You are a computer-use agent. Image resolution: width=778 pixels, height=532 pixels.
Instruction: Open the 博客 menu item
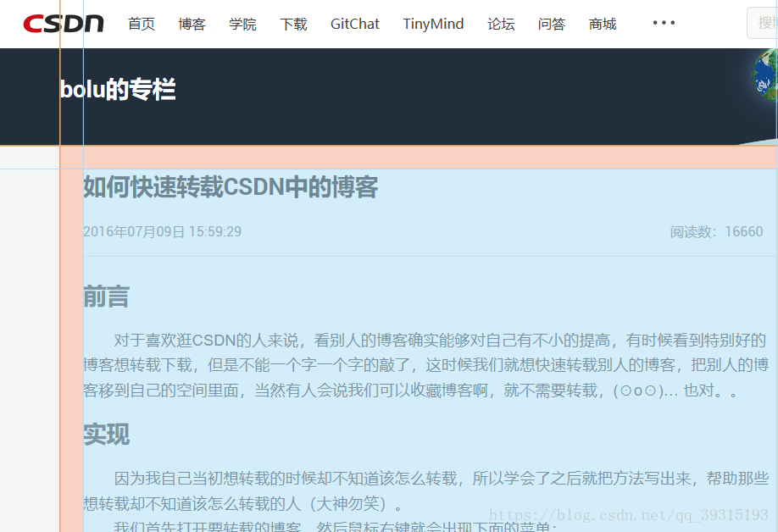pos(192,25)
